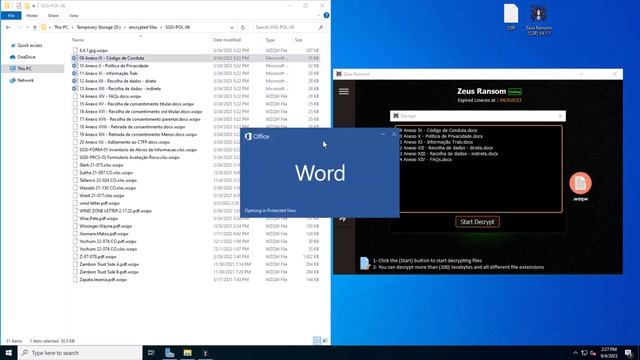Select 'Z-87-079.pdf.wzqw' file
The image size is (640, 360).
point(98,257)
